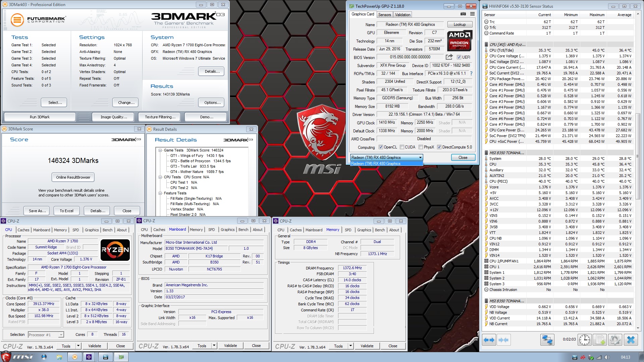Click the GPU-Z screenshot camera icon

(463, 14)
